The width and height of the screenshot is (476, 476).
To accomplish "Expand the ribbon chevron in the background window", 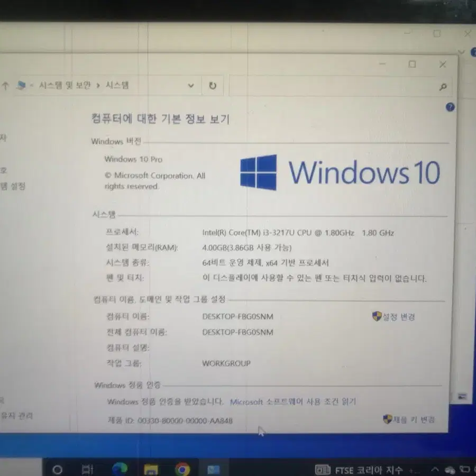I will [x=461, y=52].
